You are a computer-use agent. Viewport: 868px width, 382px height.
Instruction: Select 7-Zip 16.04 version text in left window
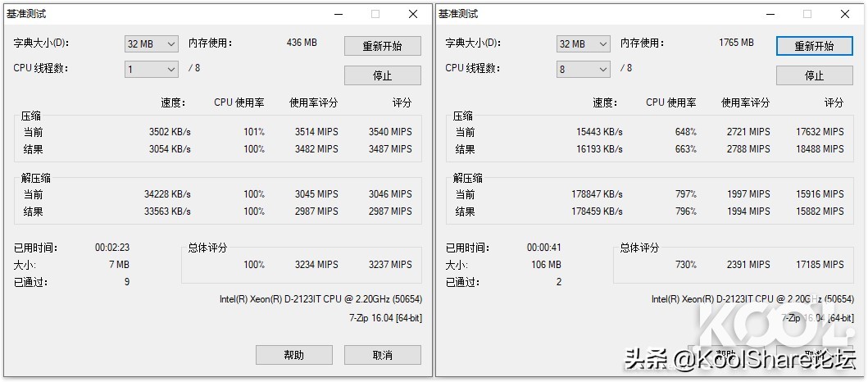[x=385, y=318]
